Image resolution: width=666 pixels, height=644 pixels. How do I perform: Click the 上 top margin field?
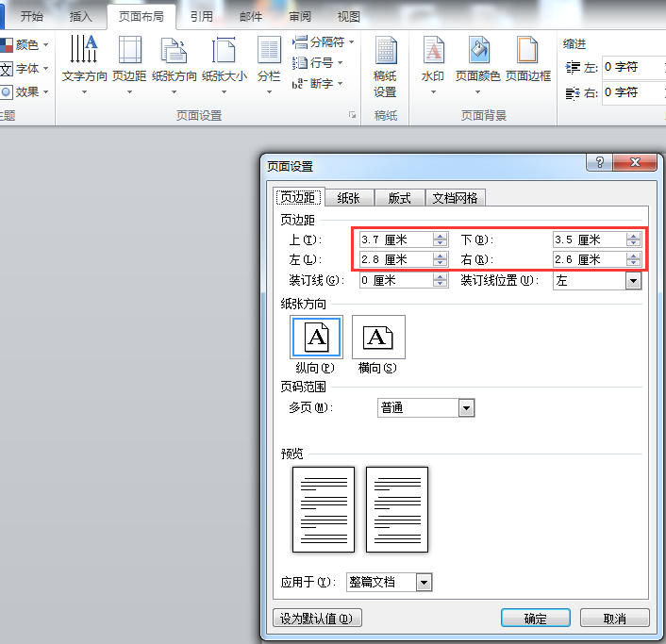[396, 239]
